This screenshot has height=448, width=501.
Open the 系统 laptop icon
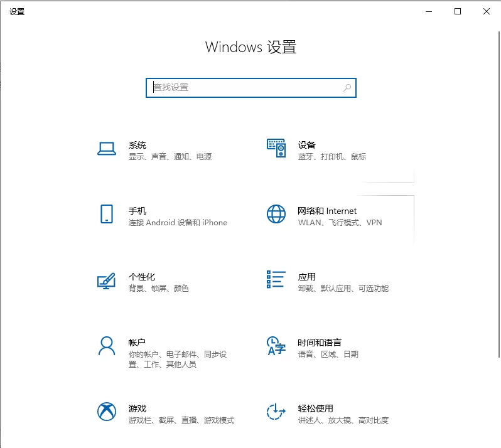click(x=106, y=149)
